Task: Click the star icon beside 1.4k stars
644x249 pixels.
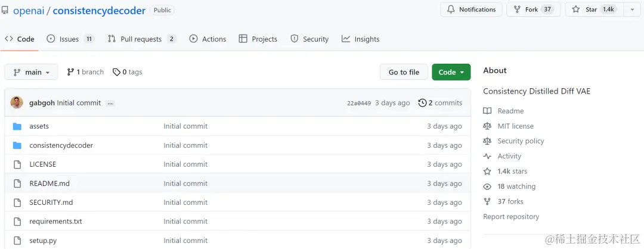Action: point(487,172)
